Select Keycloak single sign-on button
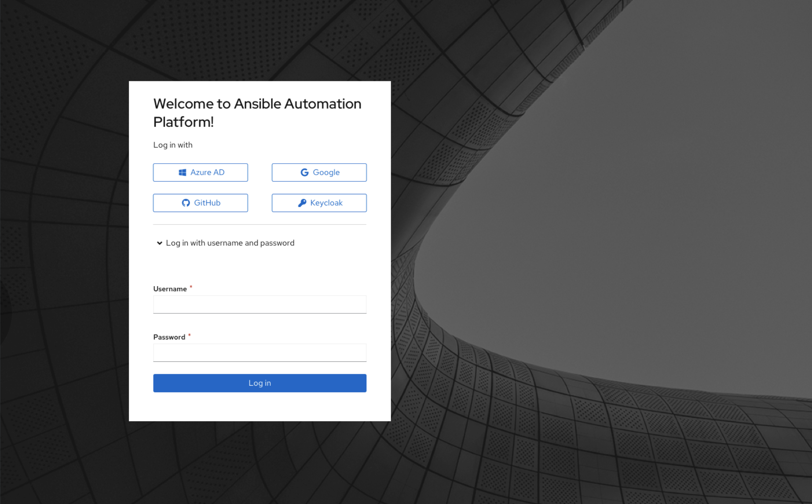The width and height of the screenshot is (812, 504). click(319, 203)
